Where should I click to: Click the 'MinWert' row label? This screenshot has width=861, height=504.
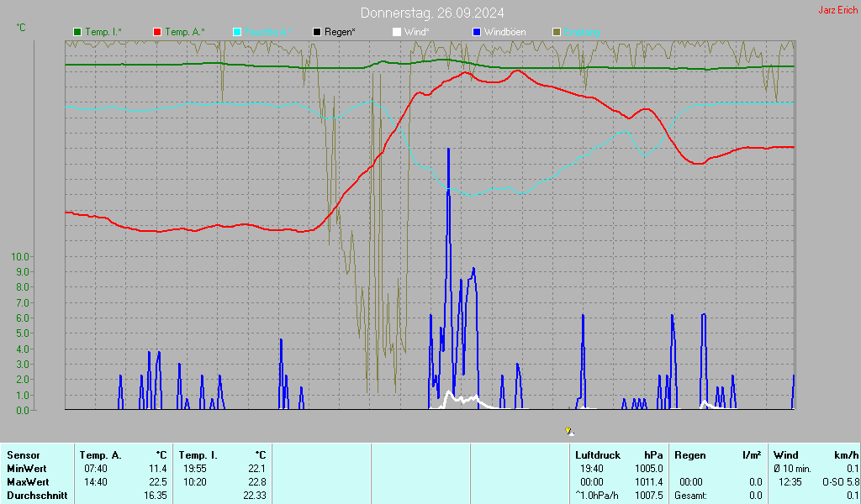pyautogui.click(x=27, y=469)
